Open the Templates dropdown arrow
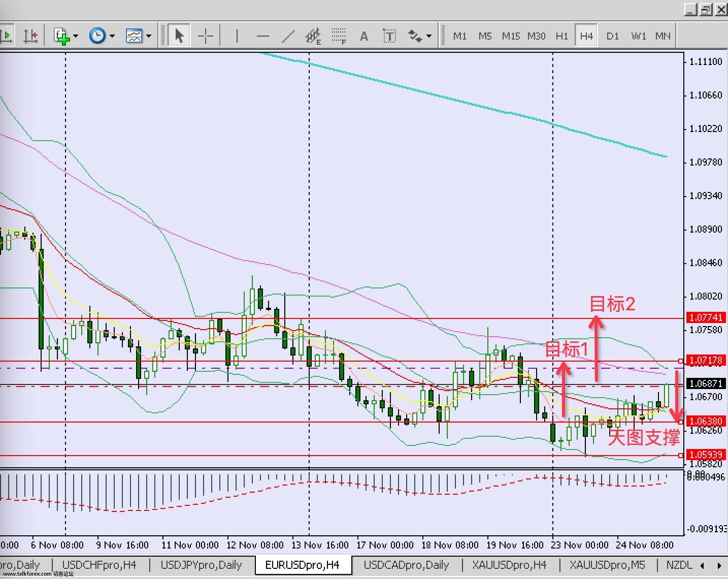The height and width of the screenshot is (579, 728). point(149,36)
